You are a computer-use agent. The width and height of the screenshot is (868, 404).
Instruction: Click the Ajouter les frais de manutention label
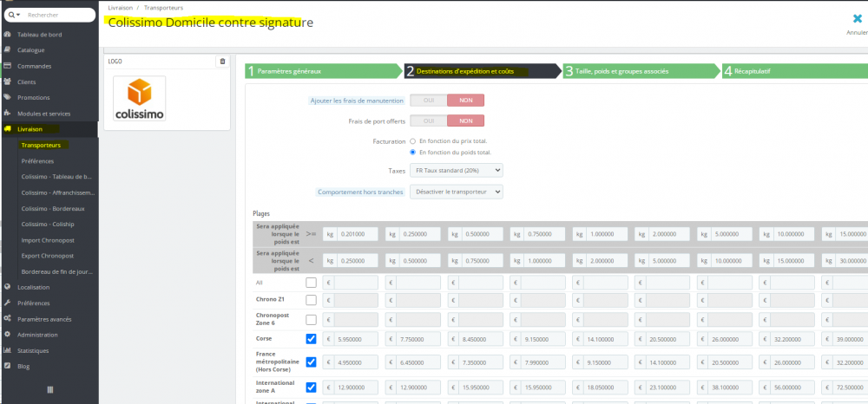tap(358, 101)
